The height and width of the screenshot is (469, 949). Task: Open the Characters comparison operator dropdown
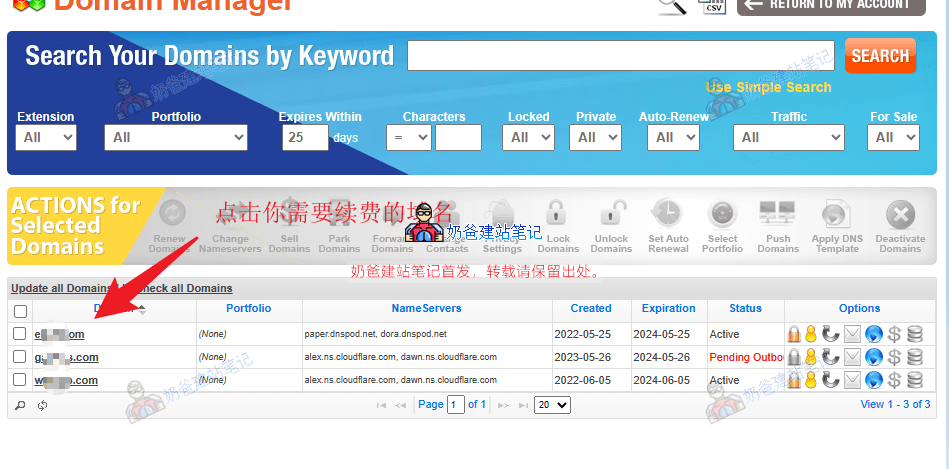(x=409, y=137)
